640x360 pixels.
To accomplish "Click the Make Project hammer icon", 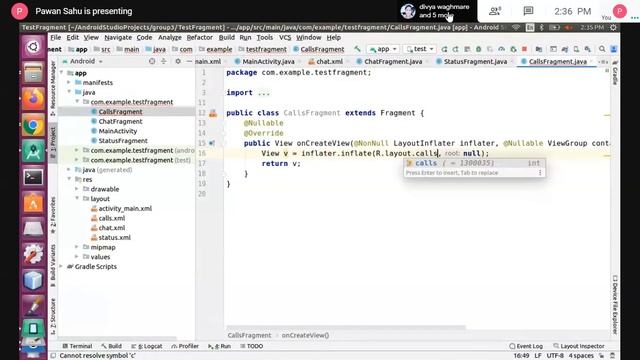I will tap(358, 49).
